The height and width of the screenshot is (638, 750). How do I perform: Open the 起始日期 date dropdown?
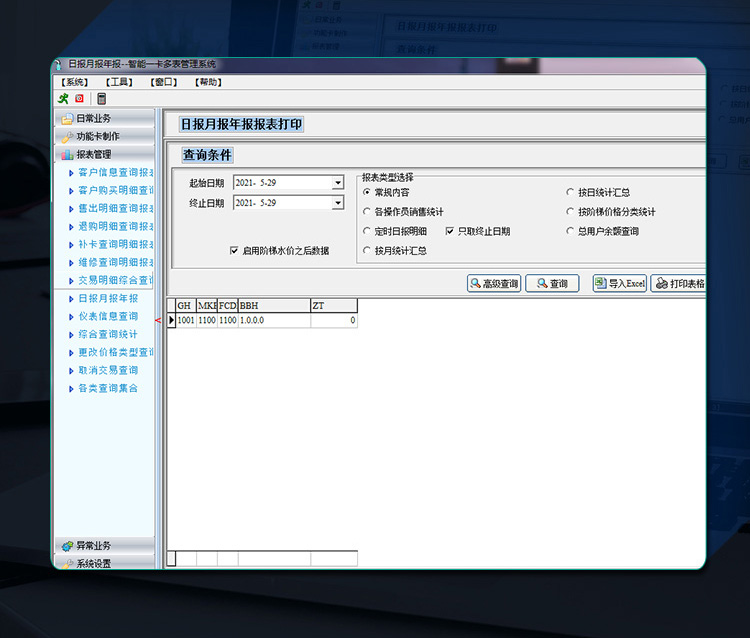[x=338, y=182]
